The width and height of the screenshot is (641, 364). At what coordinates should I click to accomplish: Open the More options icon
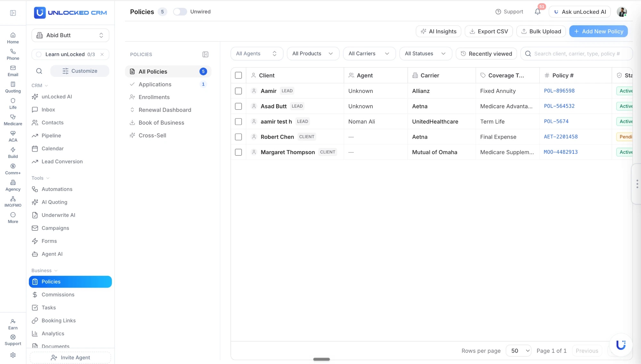coord(13,218)
